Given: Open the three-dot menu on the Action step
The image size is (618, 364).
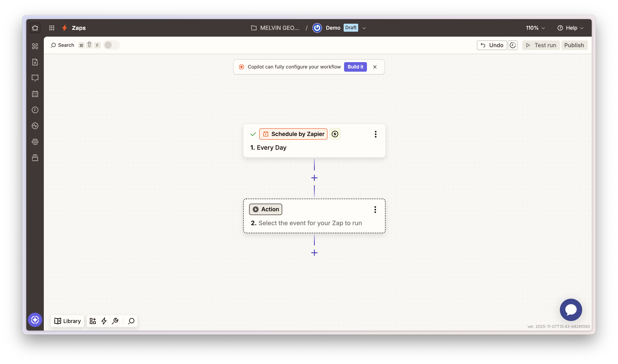Looking at the screenshot, I should pos(375,209).
